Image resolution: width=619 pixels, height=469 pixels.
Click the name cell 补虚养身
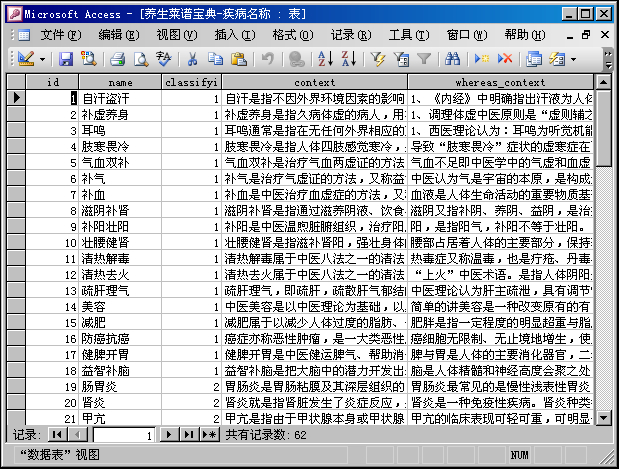pos(120,114)
